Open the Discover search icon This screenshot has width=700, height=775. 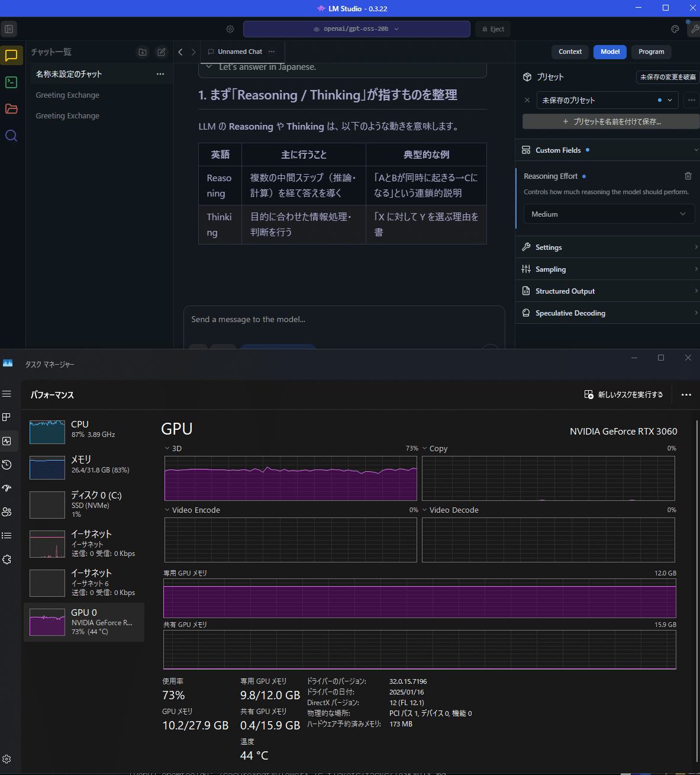tap(11, 136)
